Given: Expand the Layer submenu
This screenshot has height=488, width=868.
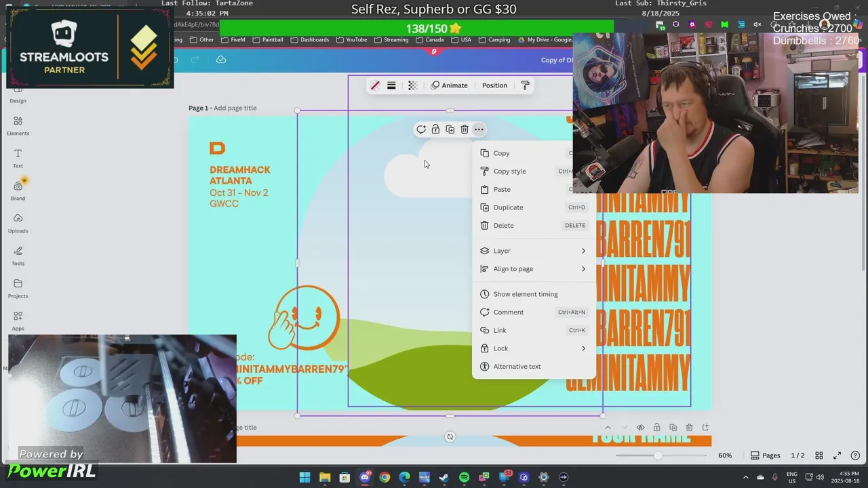Looking at the screenshot, I should coord(534,251).
